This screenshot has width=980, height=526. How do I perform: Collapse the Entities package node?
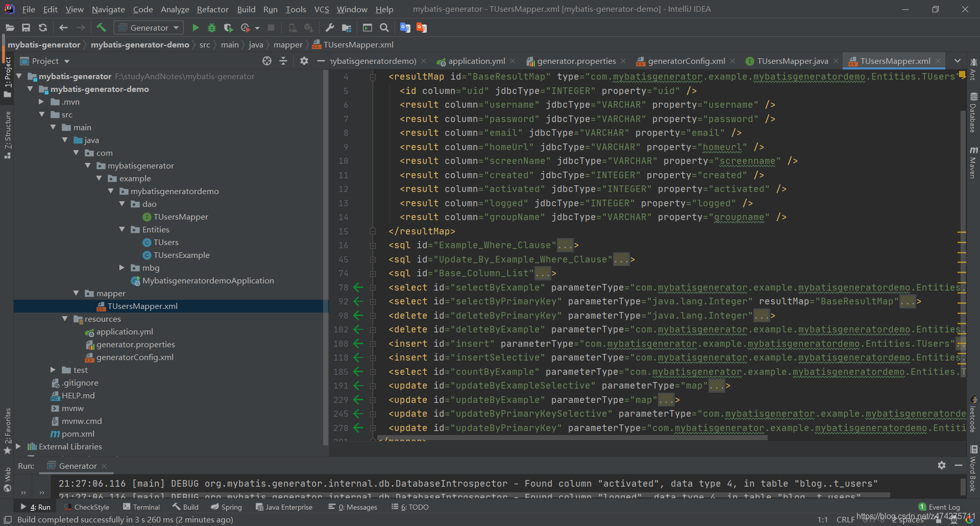(x=122, y=229)
